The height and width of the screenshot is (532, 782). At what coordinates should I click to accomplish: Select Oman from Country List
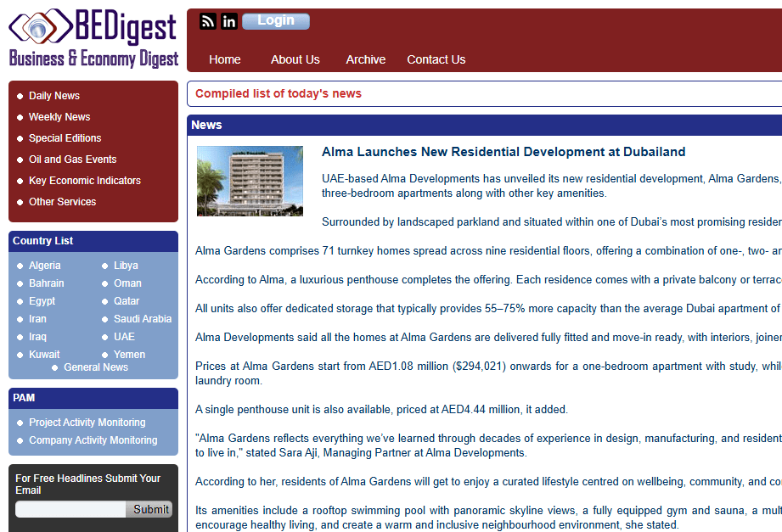point(127,283)
